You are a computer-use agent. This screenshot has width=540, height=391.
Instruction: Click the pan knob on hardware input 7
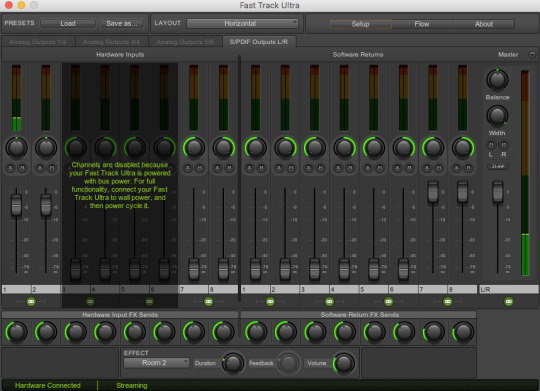coord(194,148)
